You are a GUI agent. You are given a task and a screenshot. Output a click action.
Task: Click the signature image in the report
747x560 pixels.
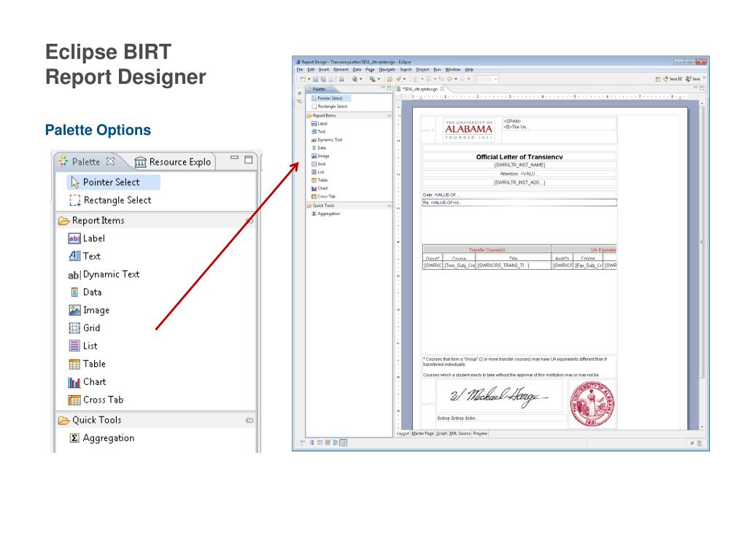pyautogui.click(x=498, y=396)
